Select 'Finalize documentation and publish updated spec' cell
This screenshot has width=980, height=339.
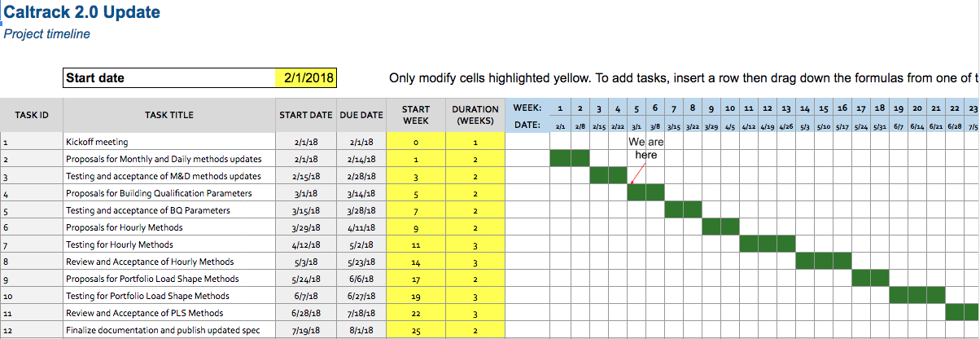169,330
